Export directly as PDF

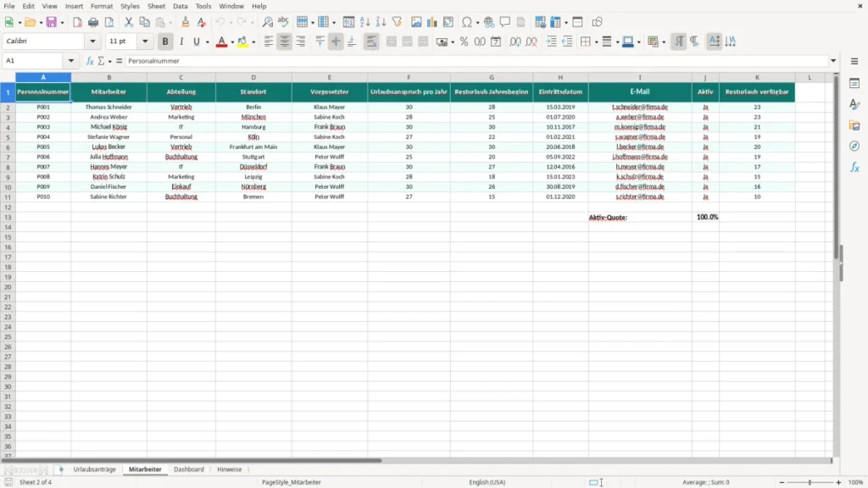77,22
